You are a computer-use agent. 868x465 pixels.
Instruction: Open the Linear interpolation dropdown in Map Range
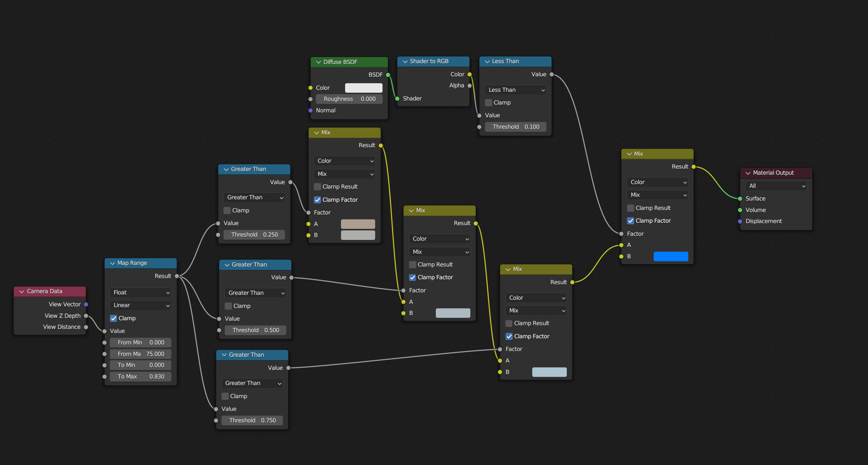pyautogui.click(x=140, y=305)
